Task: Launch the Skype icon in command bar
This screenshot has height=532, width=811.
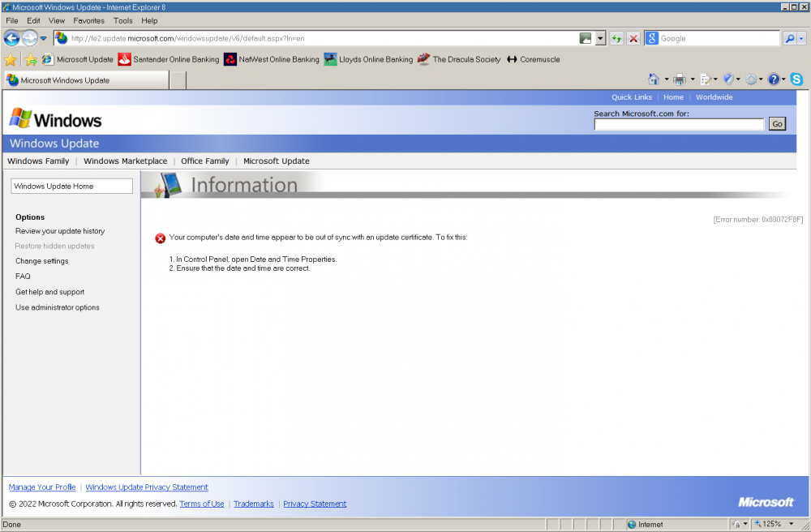Action: tap(796, 79)
